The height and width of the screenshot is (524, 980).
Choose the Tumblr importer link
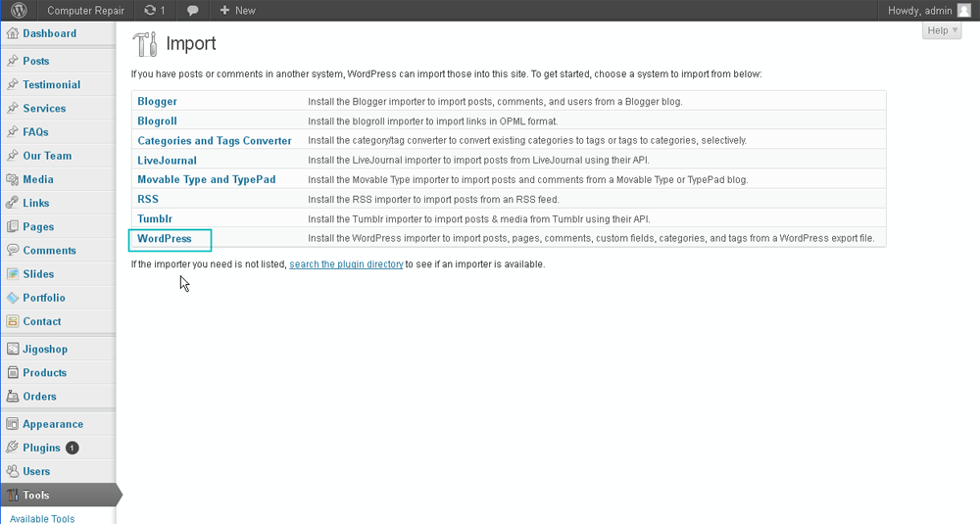pyautogui.click(x=155, y=218)
